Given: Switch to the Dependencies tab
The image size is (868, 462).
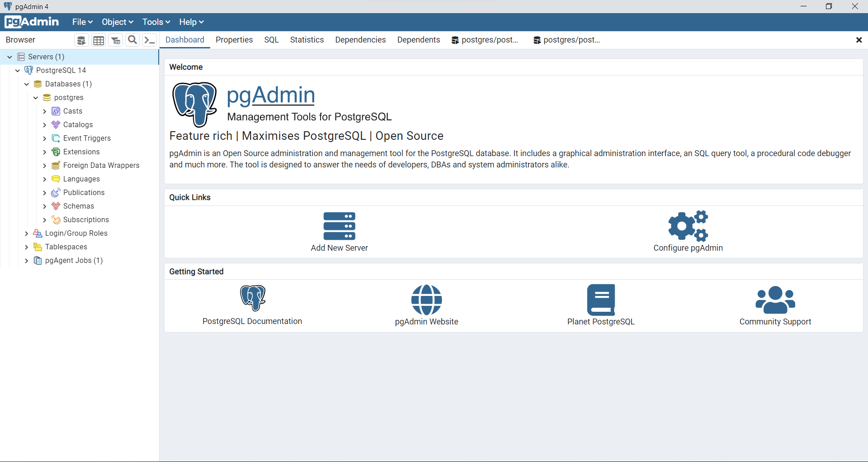Looking at the screenshot, I should 360,40.
